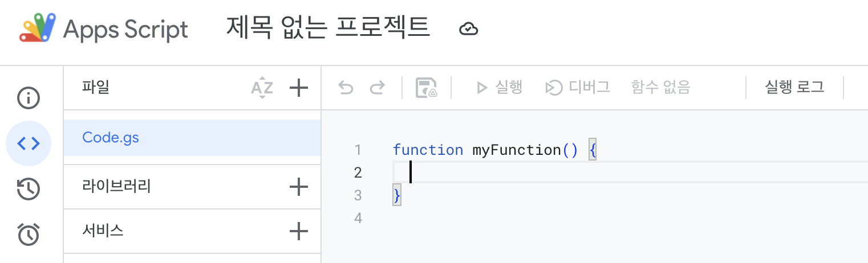This screenshot has width=868, height=263.
Task: Click the Undo arrow in toolbar
Action: 346,88
